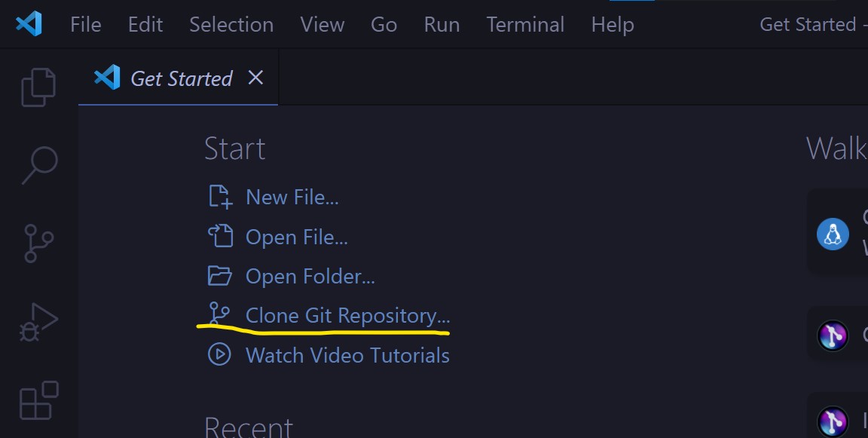
Task: Open the Run and Debug view
Action: pos(38,323)
